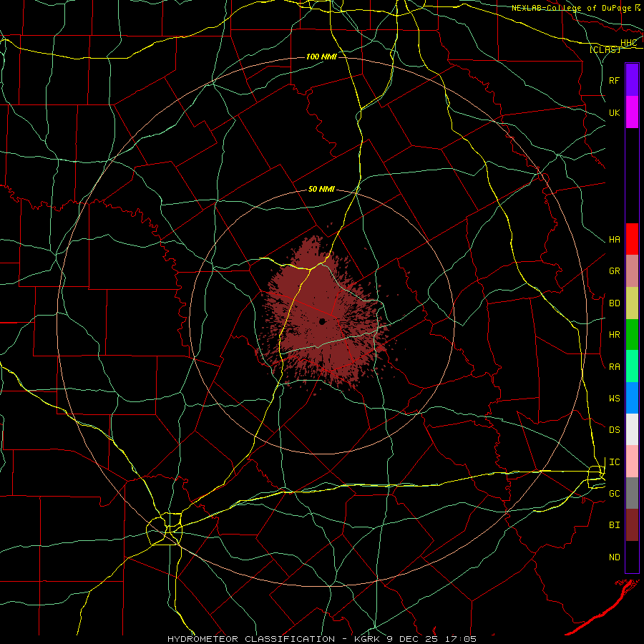Select the HR legend label
The height and width of the screenshot is (644, 644).
click(615, 335)
